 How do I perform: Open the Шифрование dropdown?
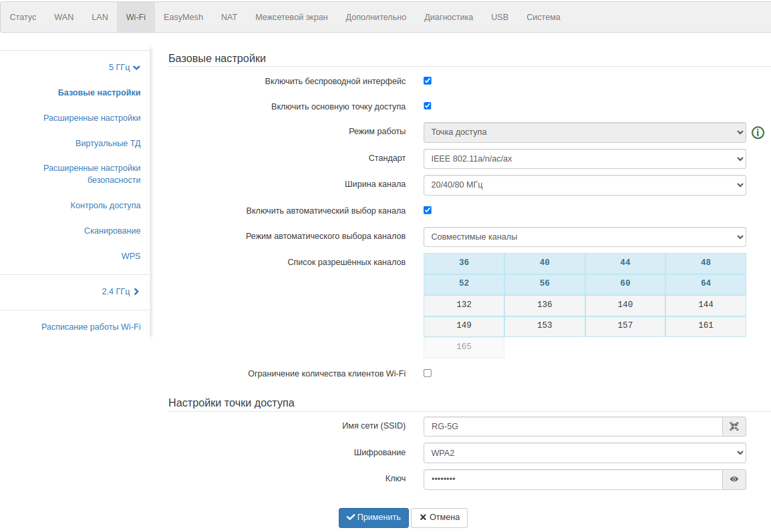[x=584, y=453]
